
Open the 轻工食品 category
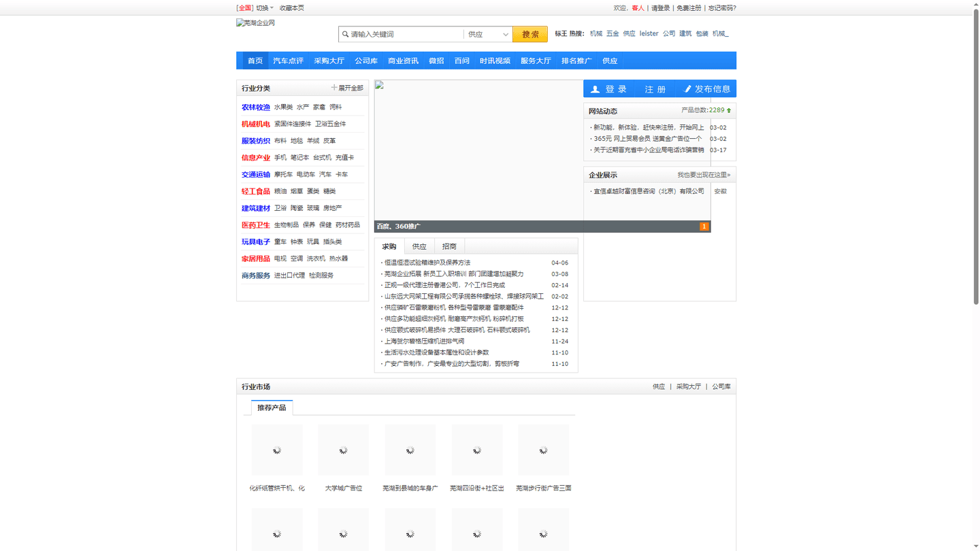point(256,191)
